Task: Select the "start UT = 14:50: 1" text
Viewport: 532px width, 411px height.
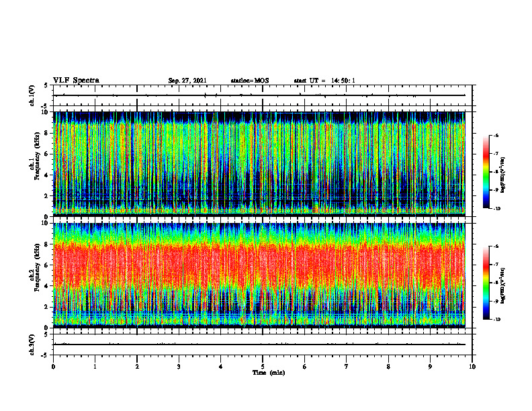Action: 324,81
